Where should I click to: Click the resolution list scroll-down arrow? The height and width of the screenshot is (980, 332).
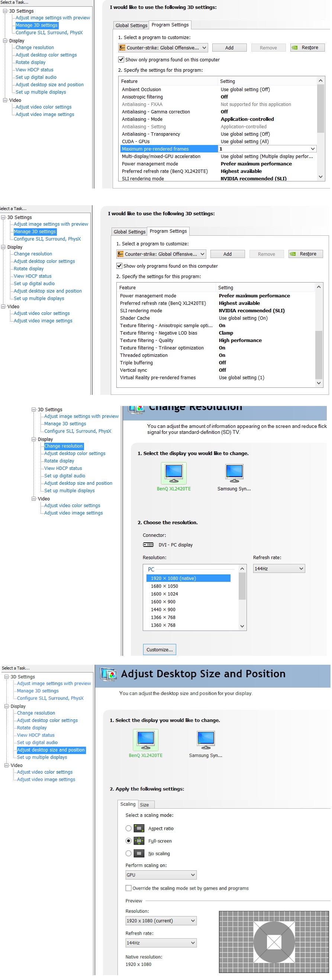tap(242, 626)
